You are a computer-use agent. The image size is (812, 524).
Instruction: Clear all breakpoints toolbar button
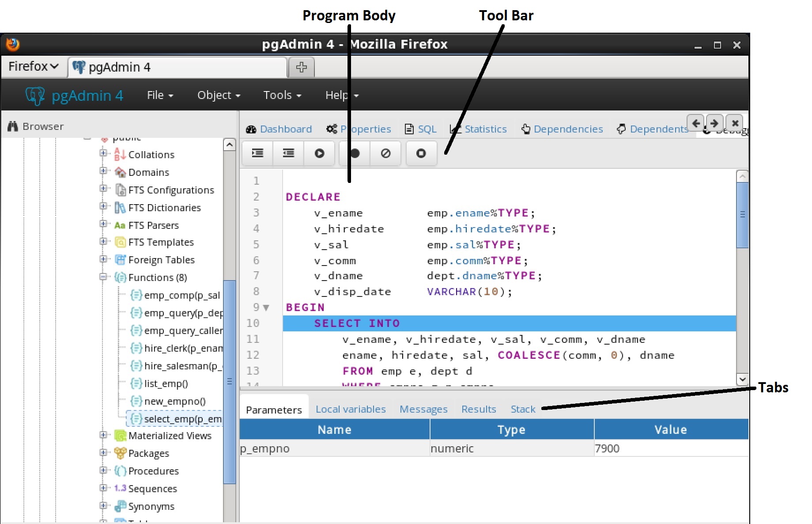(x=385, y=153)
